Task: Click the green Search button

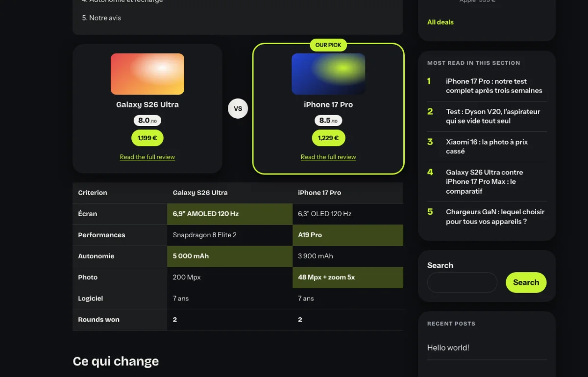Action: pos(526,282)
